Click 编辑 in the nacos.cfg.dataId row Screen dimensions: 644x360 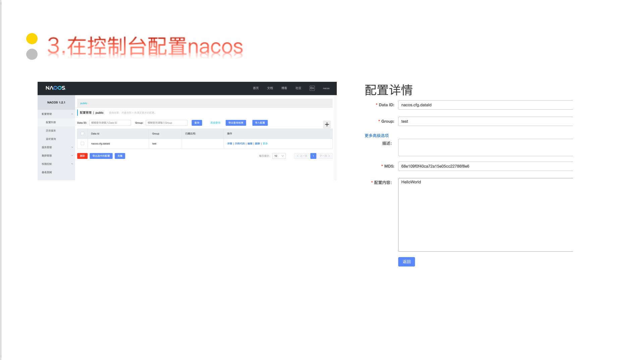(x=250, y=143)
